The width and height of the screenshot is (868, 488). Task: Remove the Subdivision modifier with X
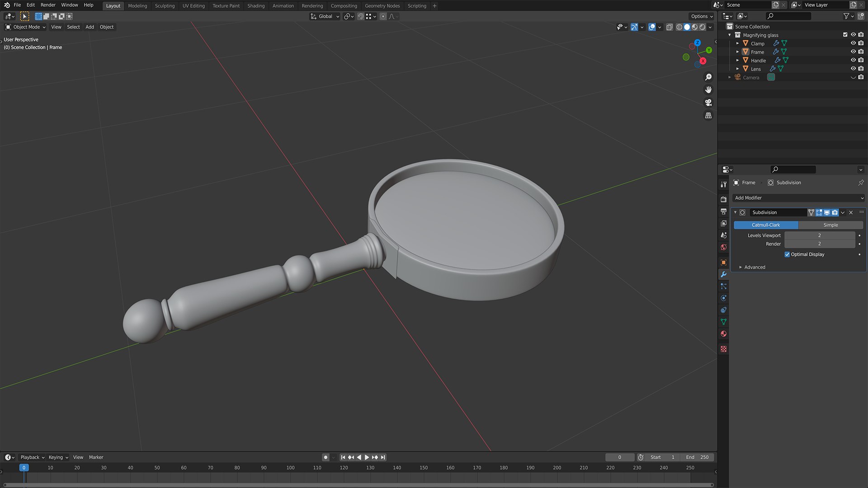pyautogui.click(x=851, y=212)
